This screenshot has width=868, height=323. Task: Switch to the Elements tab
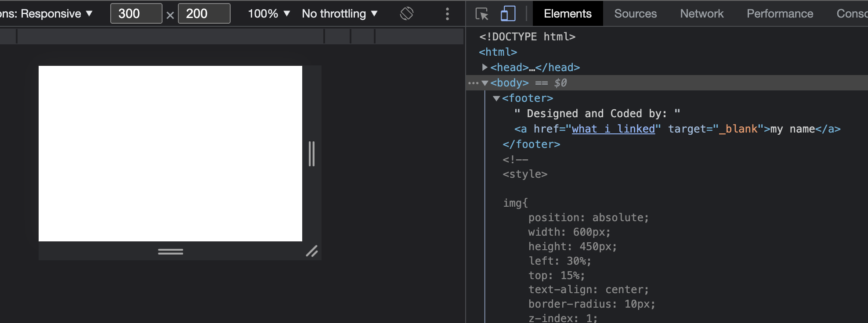[x=568, y=14]
